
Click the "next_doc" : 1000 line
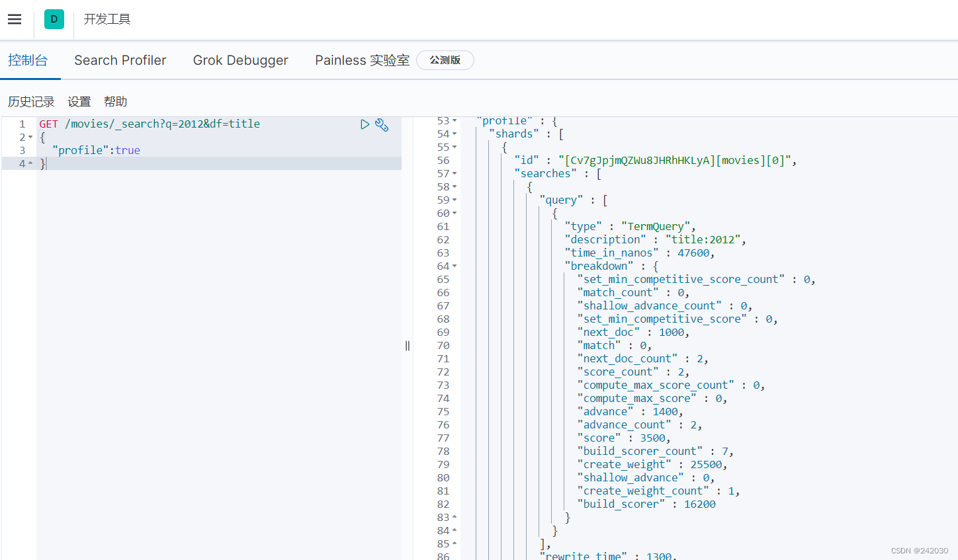tap(633, 332)
